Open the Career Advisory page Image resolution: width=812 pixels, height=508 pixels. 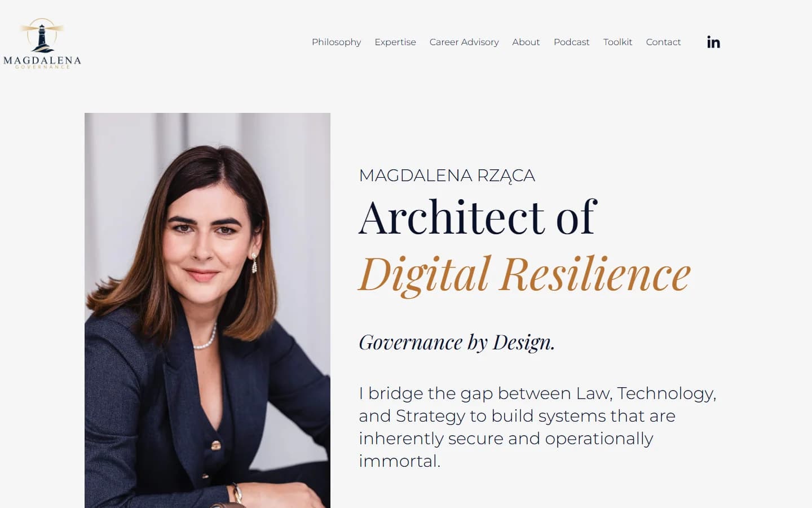pos(464,42)
